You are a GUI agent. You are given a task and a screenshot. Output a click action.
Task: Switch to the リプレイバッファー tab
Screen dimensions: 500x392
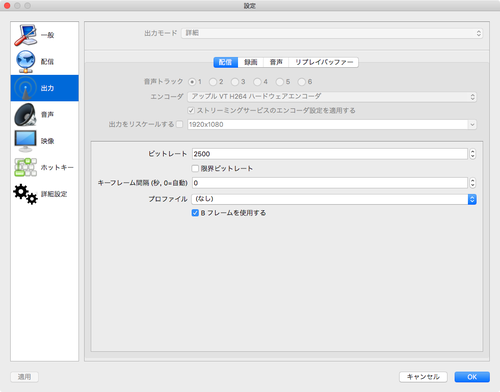pyautogui.click(x=324, y=62)
